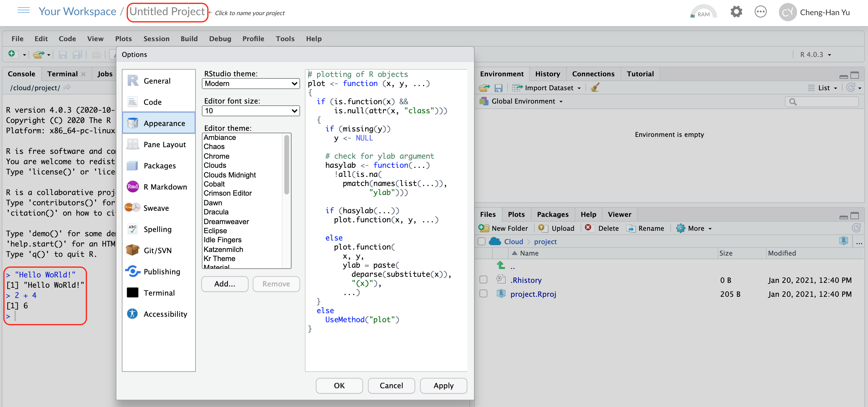Switch to the History tab
This screenshot has width=868, height=407.
[547, 74]
